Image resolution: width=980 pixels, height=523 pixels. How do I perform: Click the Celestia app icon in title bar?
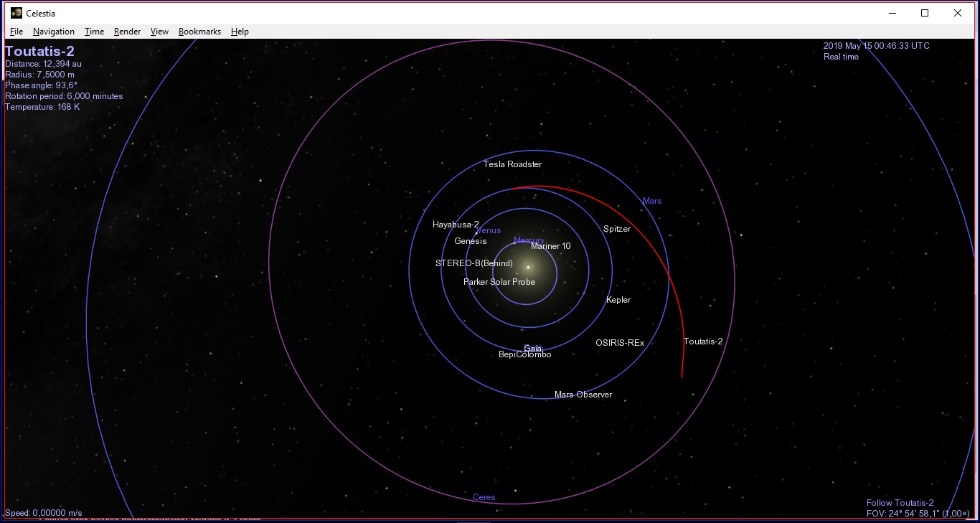tap(17, 13)
